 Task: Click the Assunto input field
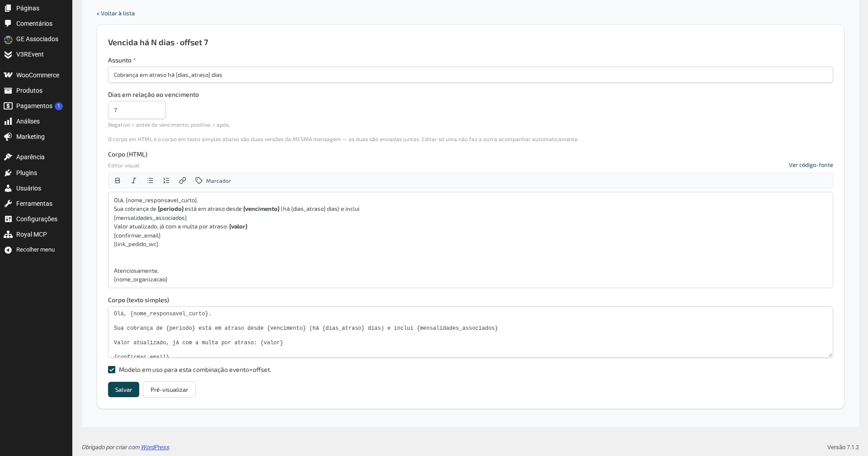[x=470, y=75]
